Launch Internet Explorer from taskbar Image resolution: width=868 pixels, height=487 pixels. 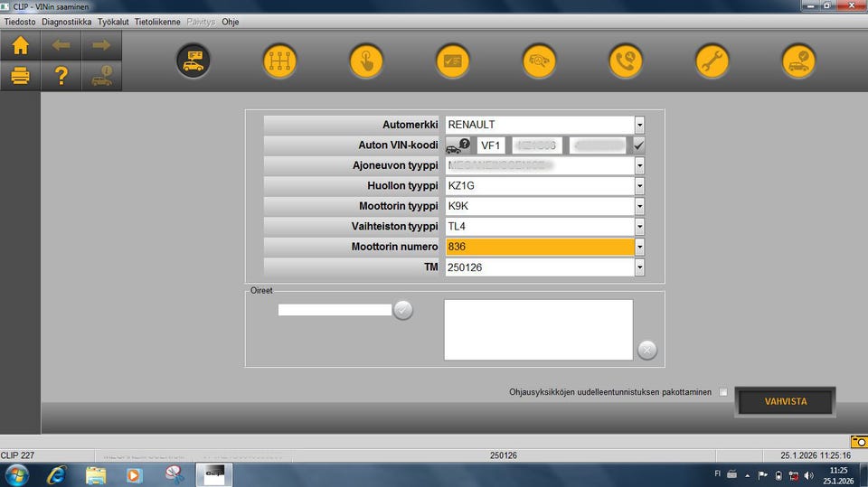click(56, 475)
